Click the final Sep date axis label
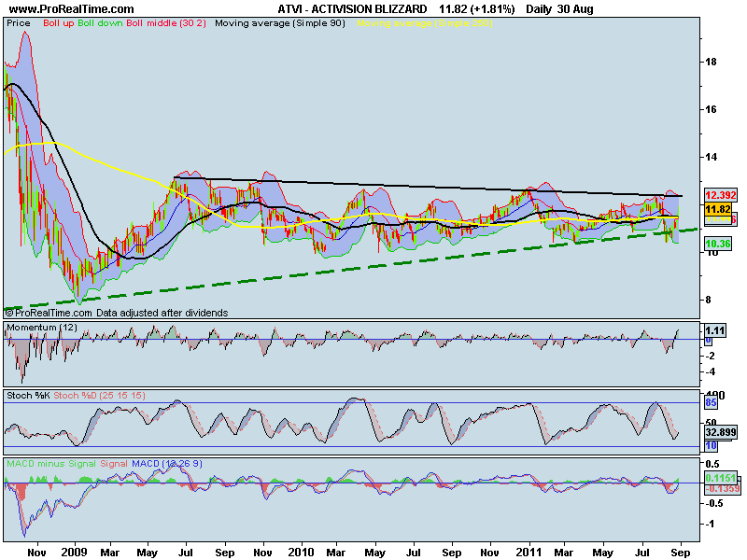This screenshot has width=747, height=560. click(681, 553)
